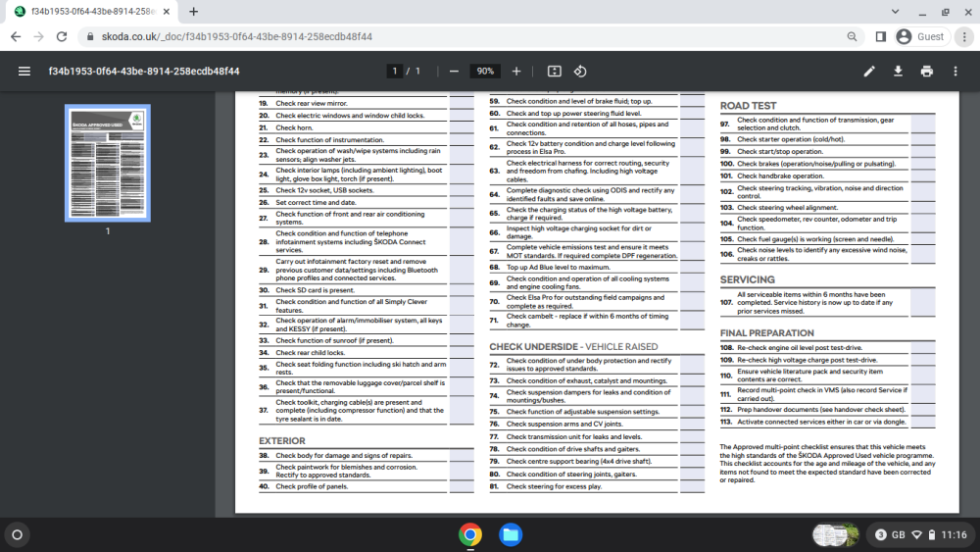Click the check box for item 34
Screen dimensions: 980x552
pos(462,352)
